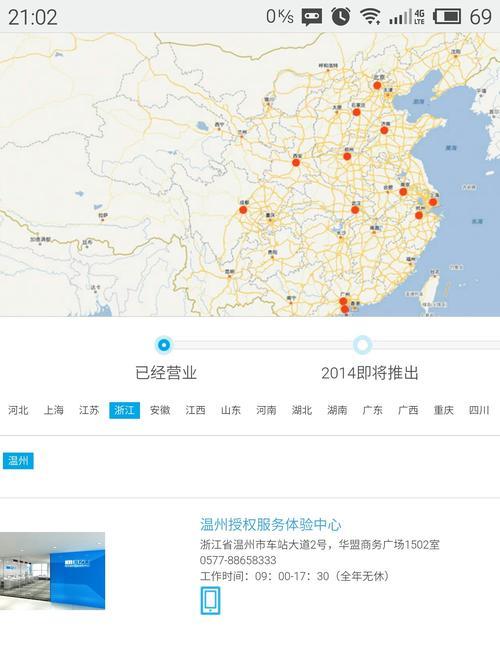Tap the red marker on Beijing (北京)
The height and width of the screenshot is (666, 500).
tap(377, 86)
